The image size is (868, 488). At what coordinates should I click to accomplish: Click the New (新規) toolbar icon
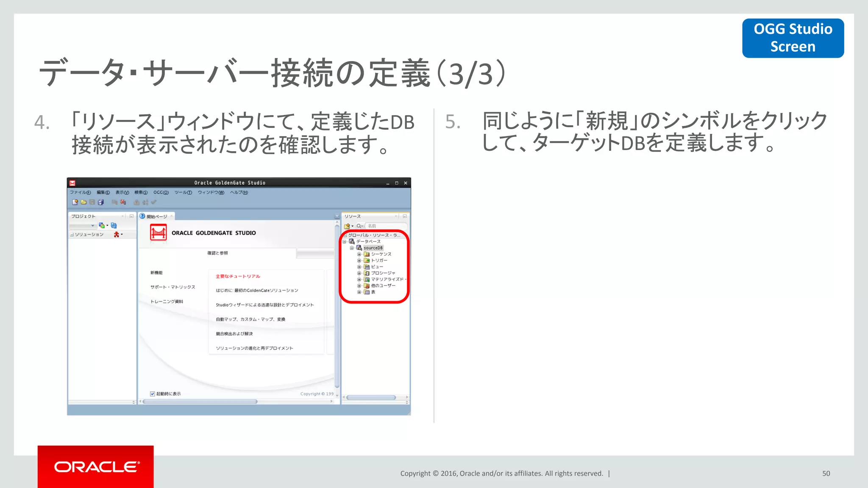pyautogui.click(x=75, y=202)
